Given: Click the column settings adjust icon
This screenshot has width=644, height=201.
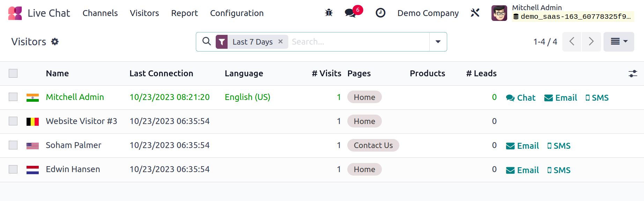Looking at the screenshot, I should click(632, 74).
